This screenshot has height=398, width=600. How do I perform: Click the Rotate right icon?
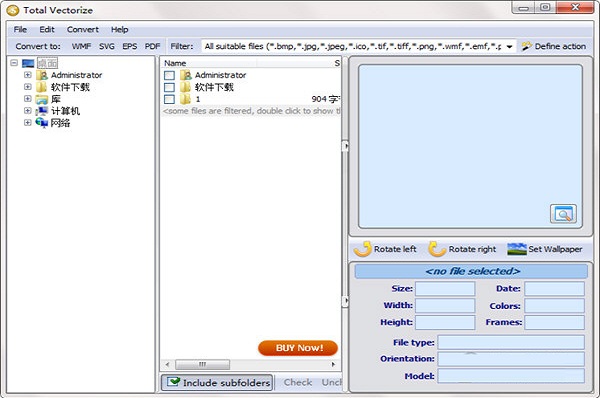coord(437,249)
